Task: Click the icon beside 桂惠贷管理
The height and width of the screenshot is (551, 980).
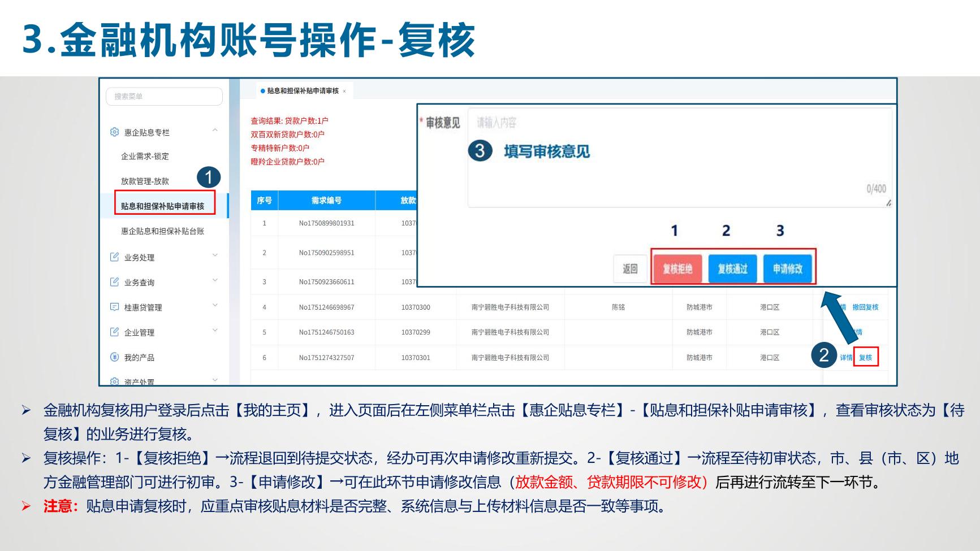Action: 114,307
